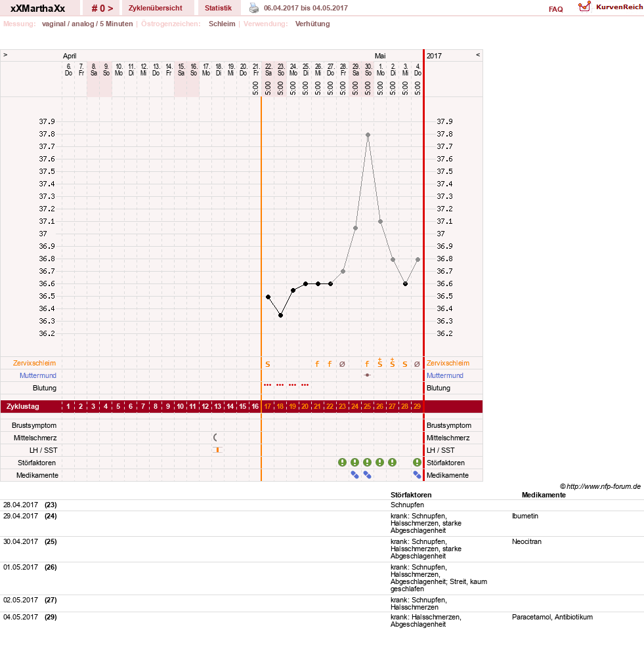Click the 4. Do date header
Screen dimensions: 644x670
pos(418,70)
